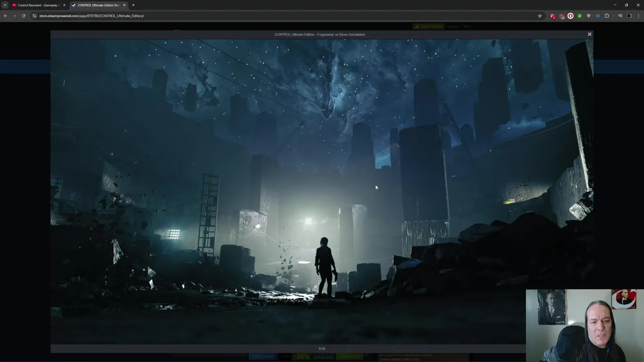
Task: Close the Control Resonant tab
Action: click(x=64, y=5)
